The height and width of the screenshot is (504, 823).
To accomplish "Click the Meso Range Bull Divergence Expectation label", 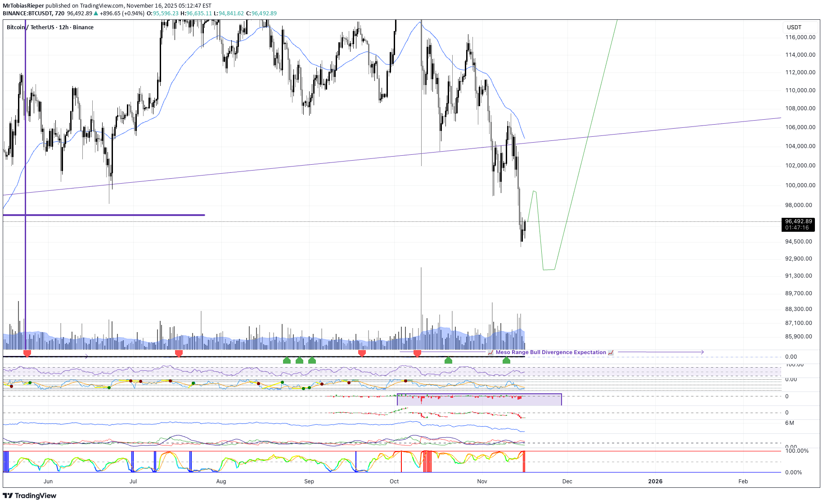I will [x=551, y=352].
